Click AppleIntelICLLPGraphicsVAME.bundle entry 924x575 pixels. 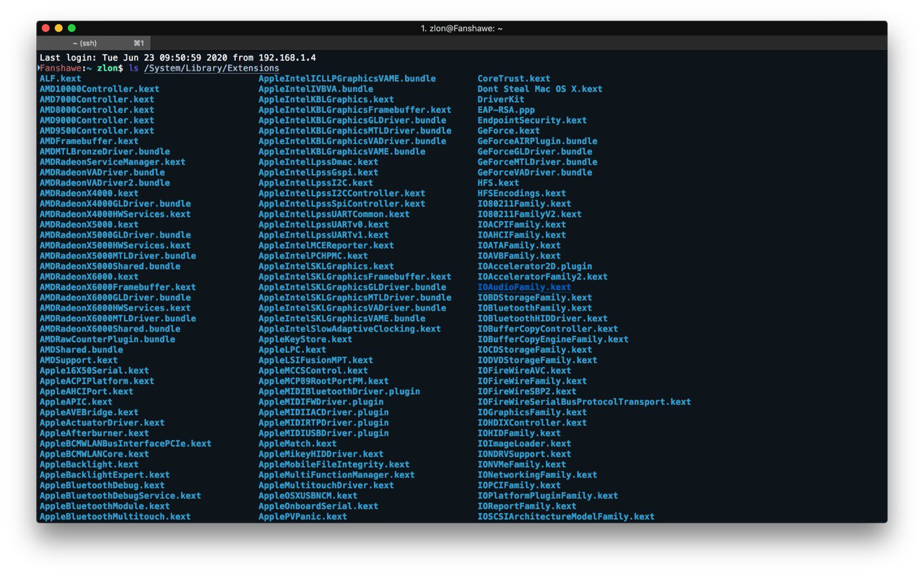pyautogui.click(x=347, y=79)
